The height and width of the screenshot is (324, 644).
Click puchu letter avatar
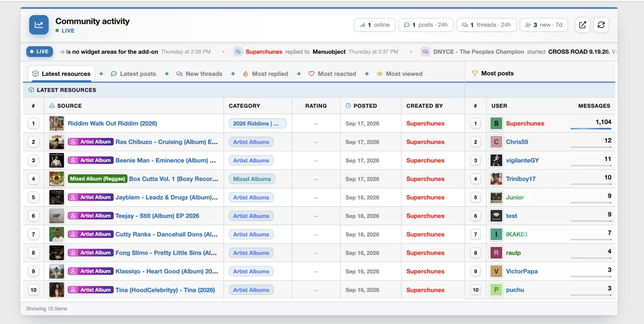[x=497, y=290]
